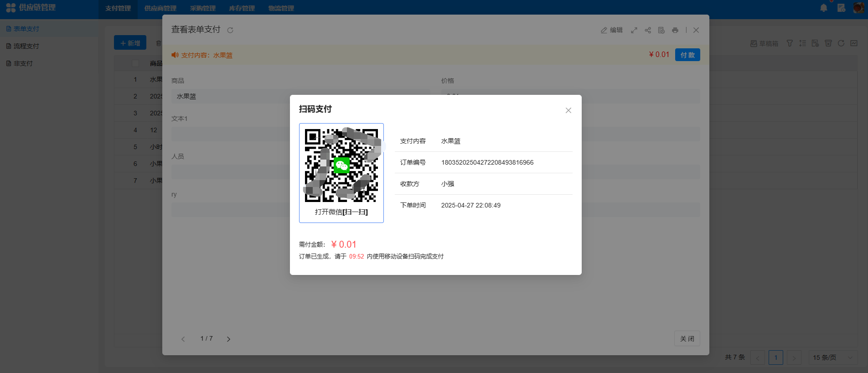
Task: Close the 扫码支付 QR payment dialog
Action: tap(568, 110)
